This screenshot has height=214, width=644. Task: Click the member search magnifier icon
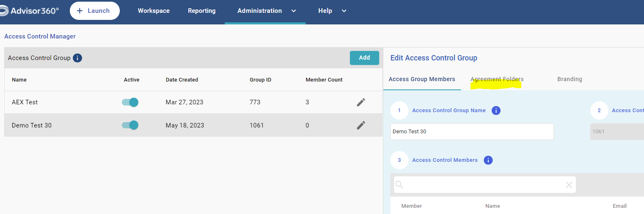pos(399,185)
